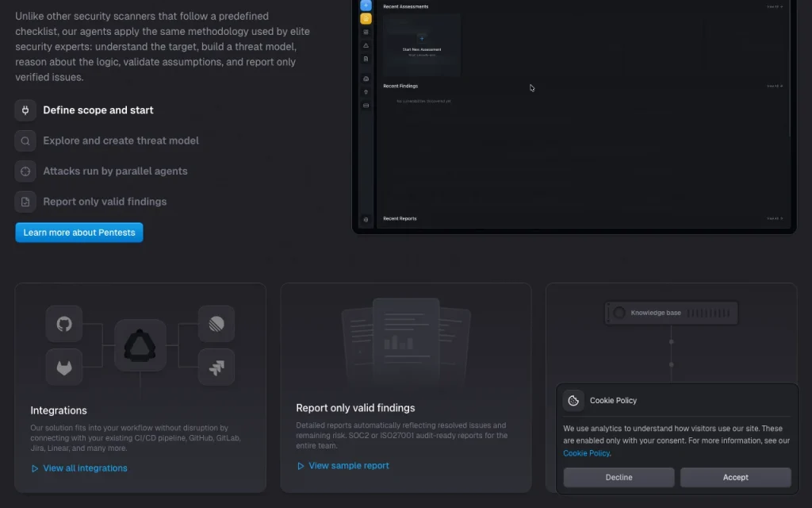The width and height of the screenshot is (812, 508).
Task: Accept analytics cookies
Action: [735, 477]
